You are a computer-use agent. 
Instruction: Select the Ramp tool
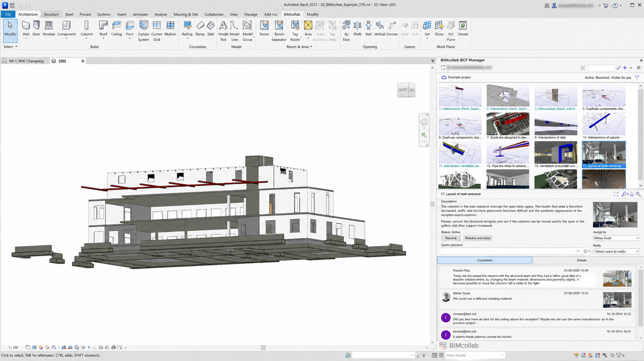pos(200,28)
